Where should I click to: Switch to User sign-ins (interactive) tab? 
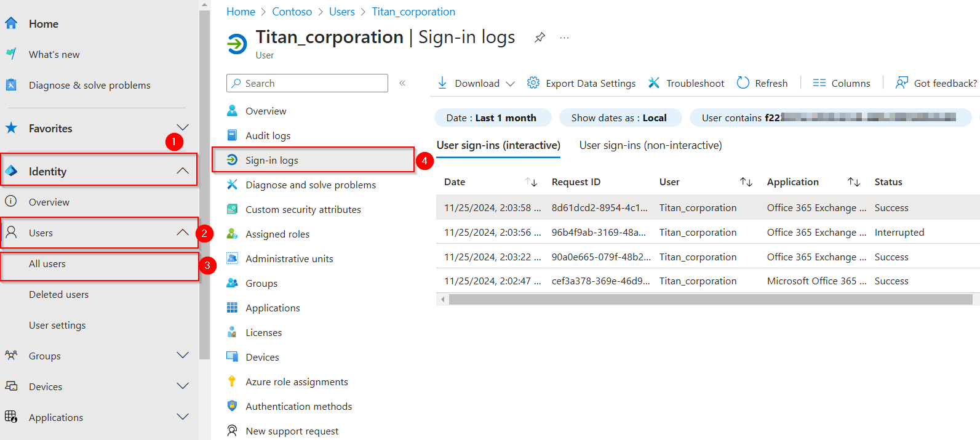pyautogui.click(x=498, y=145)
